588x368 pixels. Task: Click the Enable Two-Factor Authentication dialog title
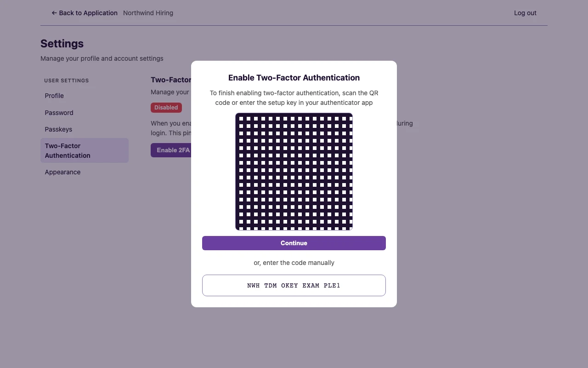click(294, 78)
